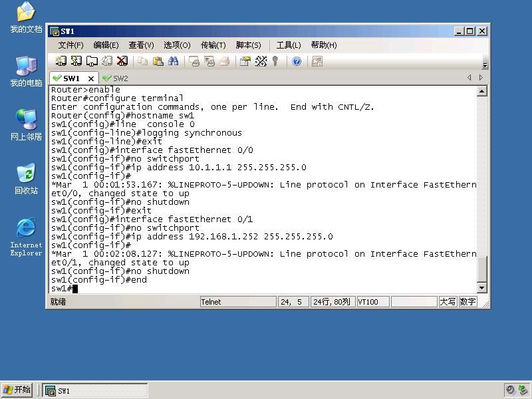
Task: Click the last grayed toolbar icon
Action: [317, 61]
